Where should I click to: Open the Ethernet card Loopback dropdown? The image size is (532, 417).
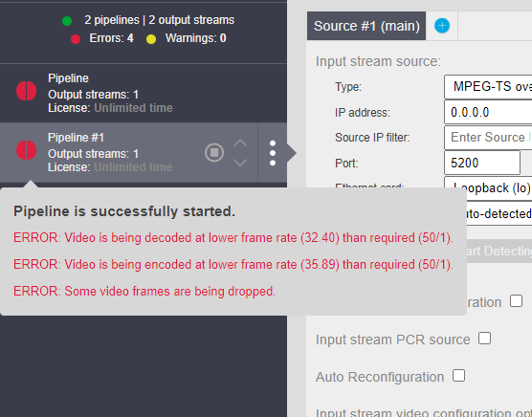(488, 187)
